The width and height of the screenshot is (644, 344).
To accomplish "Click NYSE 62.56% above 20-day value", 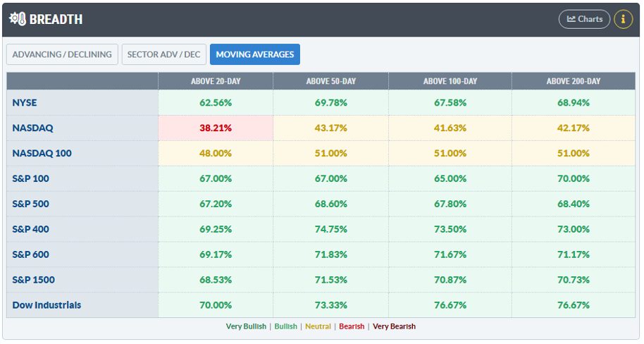I will [x=216, y=103].
